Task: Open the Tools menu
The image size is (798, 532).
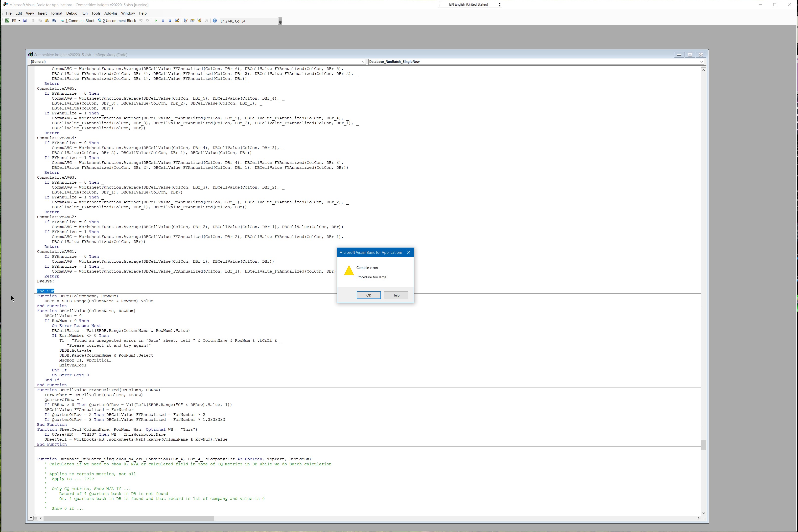Action: [96, 13]
